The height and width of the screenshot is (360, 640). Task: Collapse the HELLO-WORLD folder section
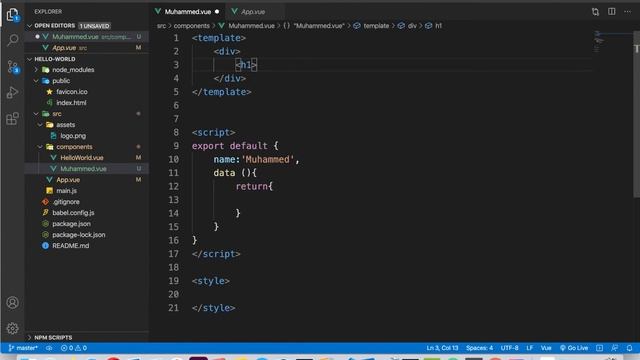tap(29, 59)
